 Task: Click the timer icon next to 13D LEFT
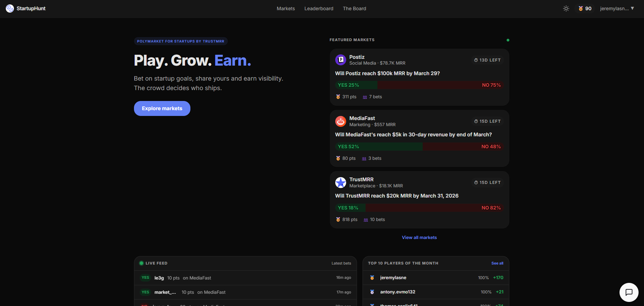click(x=475, y=60)
